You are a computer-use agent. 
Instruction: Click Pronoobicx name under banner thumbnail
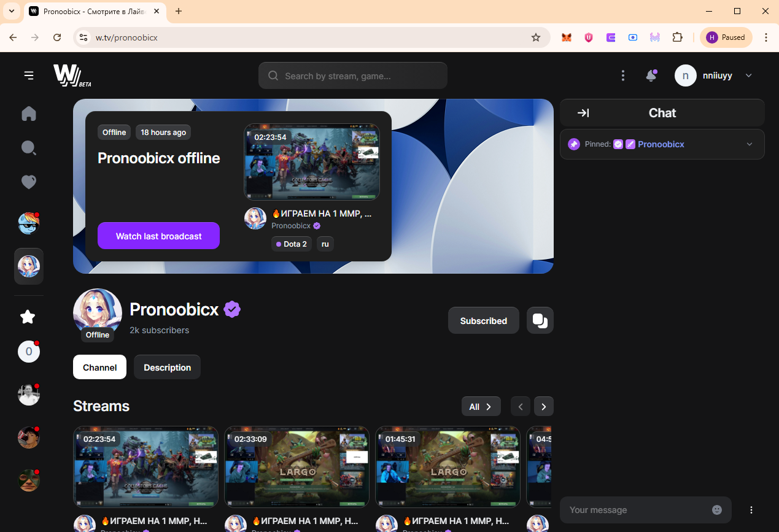(291, 226)
